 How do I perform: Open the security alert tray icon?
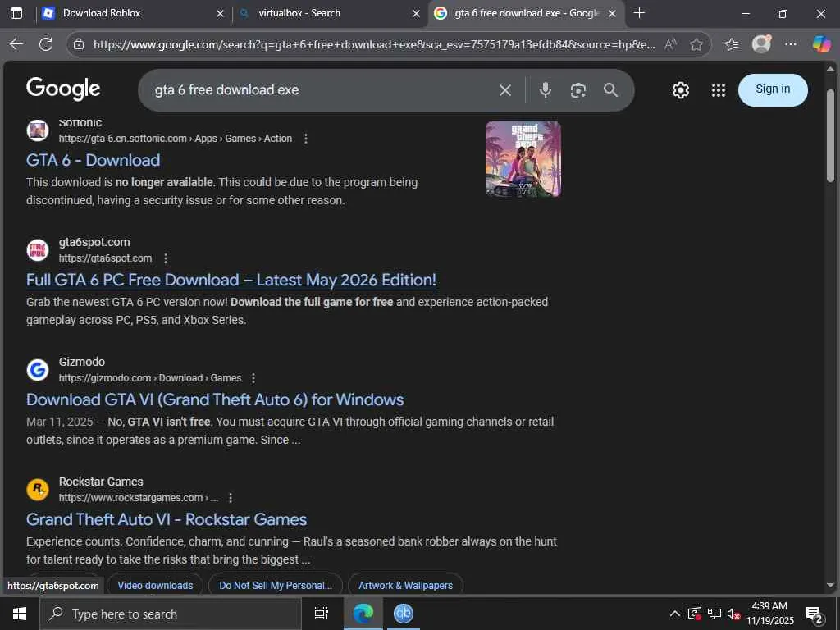point(694,614)
